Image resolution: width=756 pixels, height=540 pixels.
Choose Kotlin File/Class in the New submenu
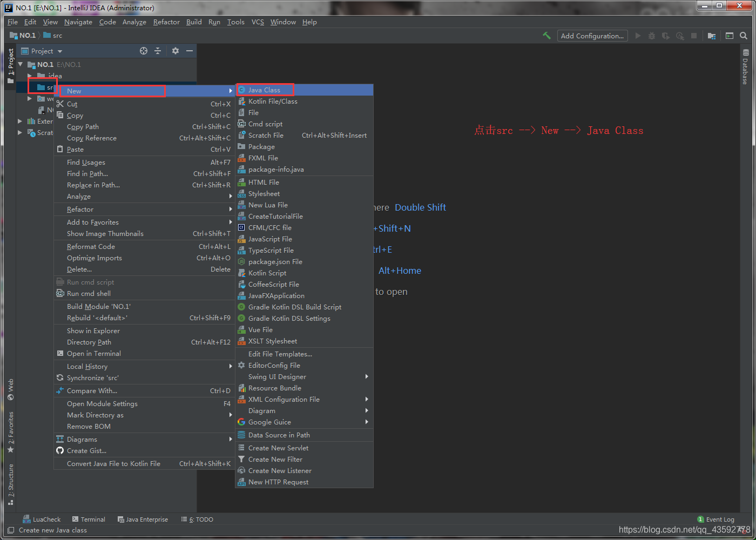click(x=305, y=102)
